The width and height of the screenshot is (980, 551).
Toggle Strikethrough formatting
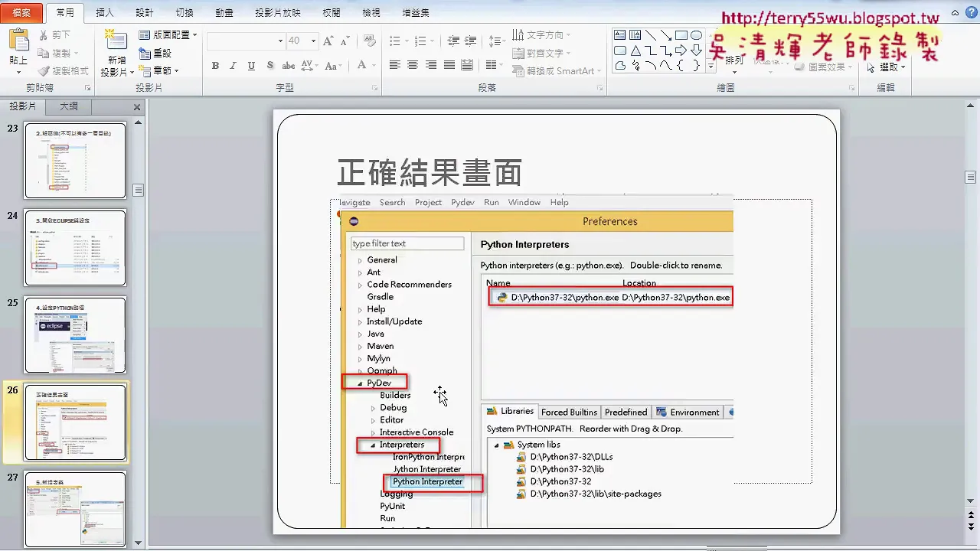tap(289, 66)
